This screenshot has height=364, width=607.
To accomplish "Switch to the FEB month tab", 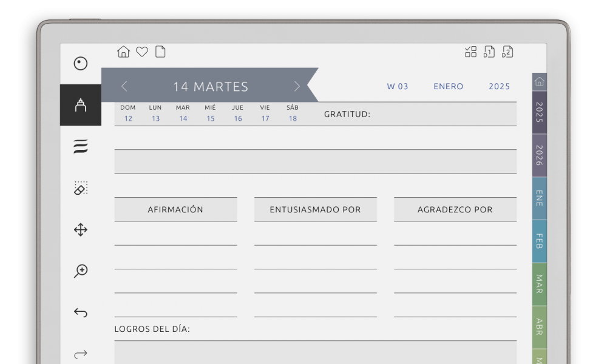I will (539, 241).
